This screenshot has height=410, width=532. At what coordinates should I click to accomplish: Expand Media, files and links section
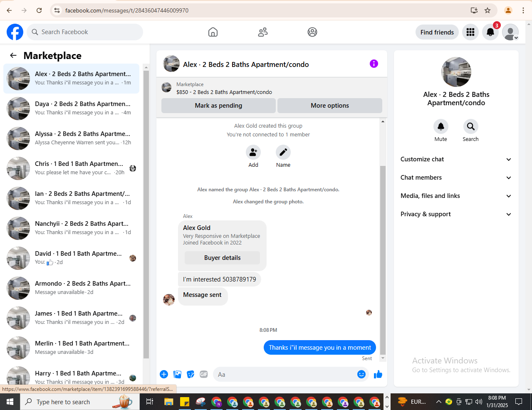456,196
